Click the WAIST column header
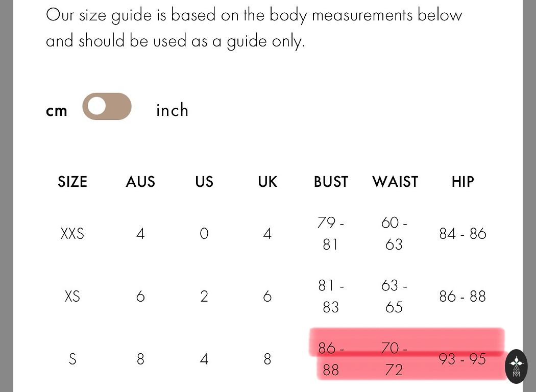The image size is (536, 392). [395, 182]
